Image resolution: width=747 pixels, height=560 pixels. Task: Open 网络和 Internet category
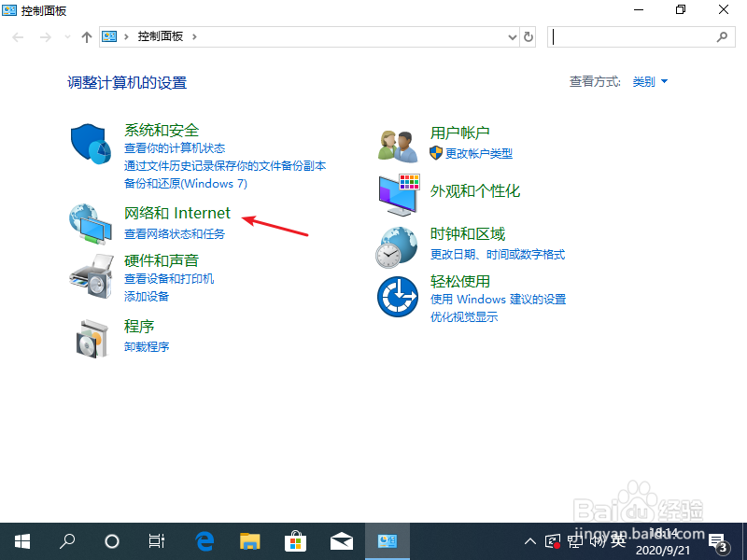(177, 214)
